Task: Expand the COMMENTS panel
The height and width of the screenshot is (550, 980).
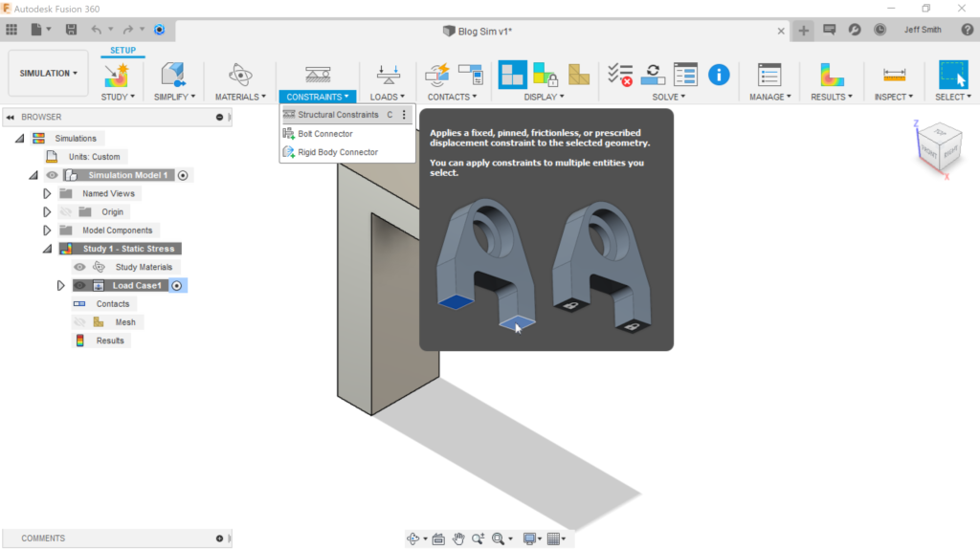Action: click(219, 539)
